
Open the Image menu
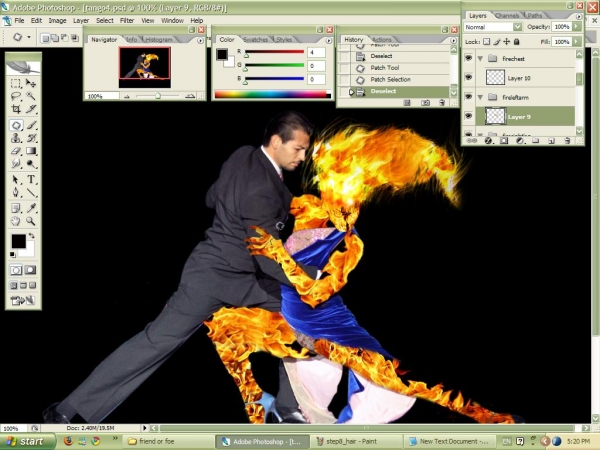pyautogui.click(x=57, y=20)
